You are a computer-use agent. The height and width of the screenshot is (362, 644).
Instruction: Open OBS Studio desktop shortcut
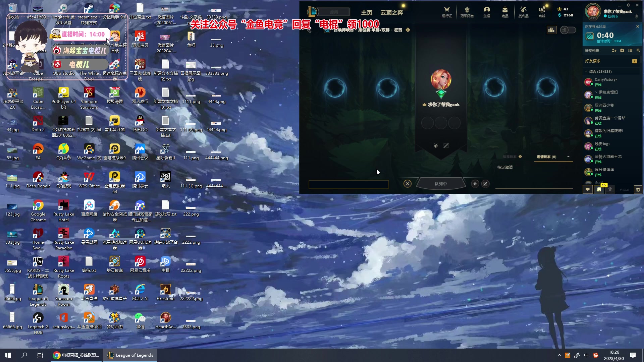point(63,67)
